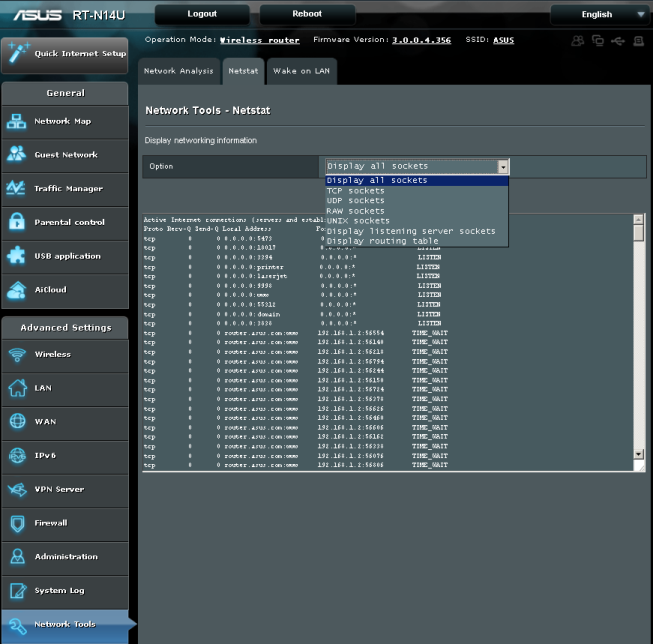Choose RAW sockets option

point(416,211)
